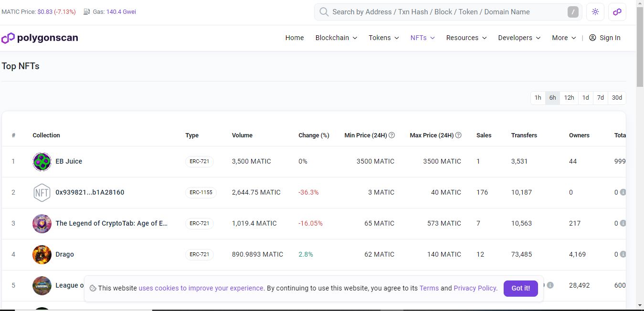Expand the Blockchain dropdown menu
Viewport: 644px width, 311px height.
click(336, 38)
